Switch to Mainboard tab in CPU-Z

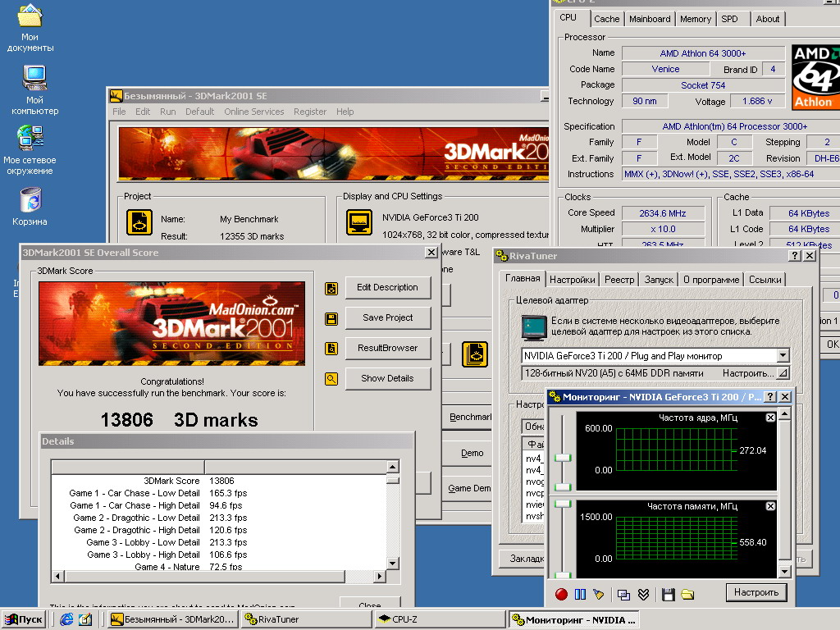pyautogui.click(x=650, y=19)
